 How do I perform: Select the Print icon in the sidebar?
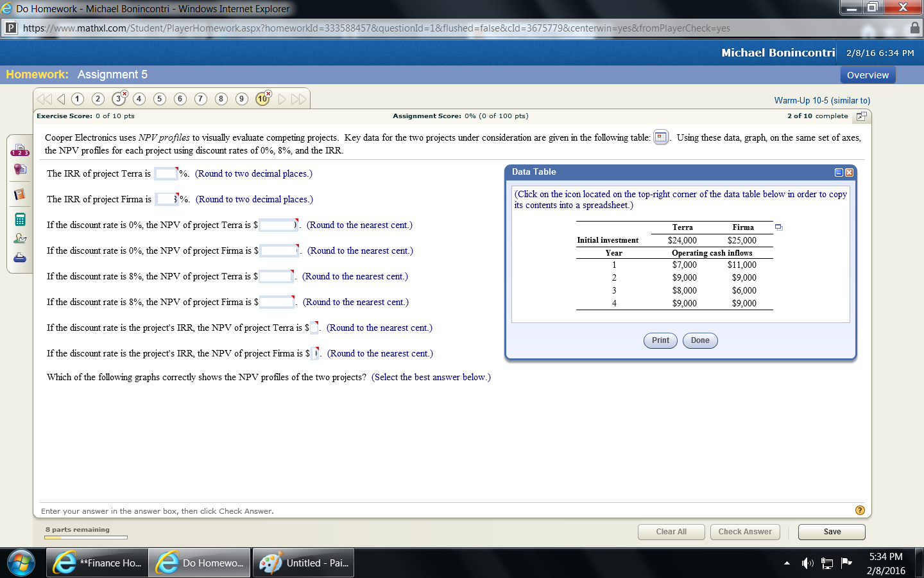click(19, 257)
